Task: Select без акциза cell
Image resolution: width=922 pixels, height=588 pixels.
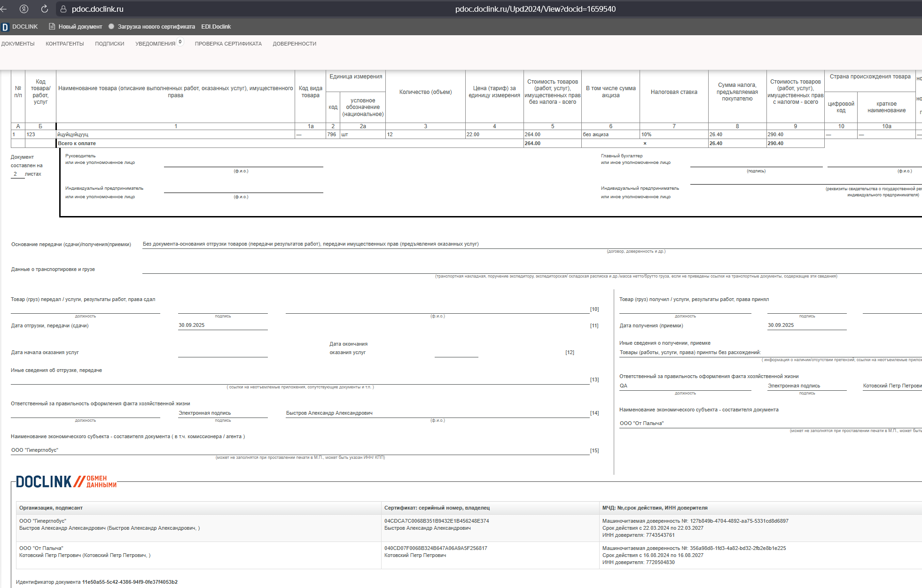Action: [610, 134]
